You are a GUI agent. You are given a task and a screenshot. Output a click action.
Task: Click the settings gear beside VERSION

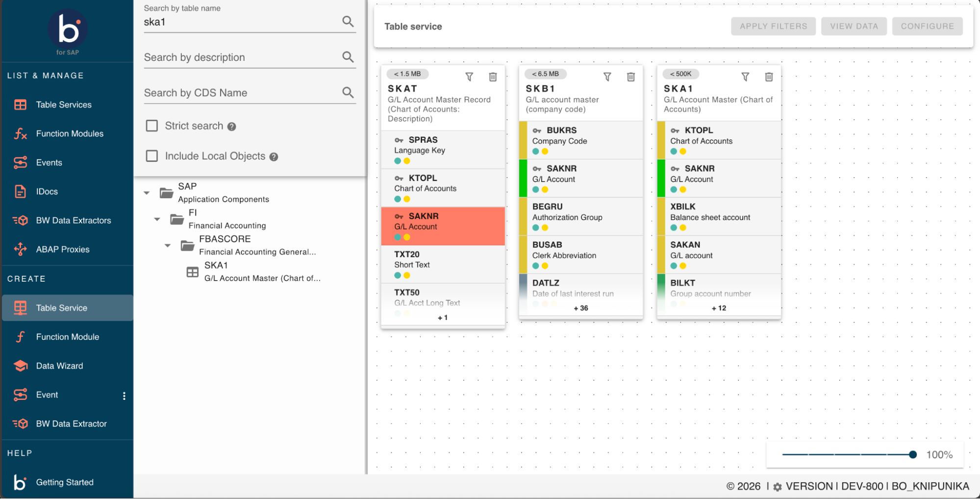[778, 487]
